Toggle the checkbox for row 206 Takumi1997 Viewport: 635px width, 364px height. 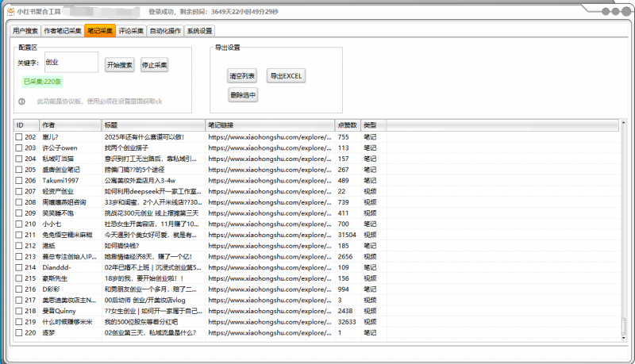(19, 180)
